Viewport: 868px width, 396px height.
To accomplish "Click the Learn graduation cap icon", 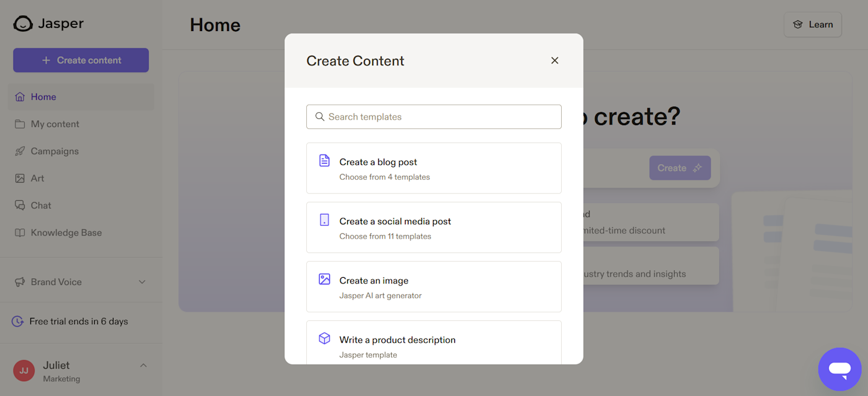I will (798, 25).
